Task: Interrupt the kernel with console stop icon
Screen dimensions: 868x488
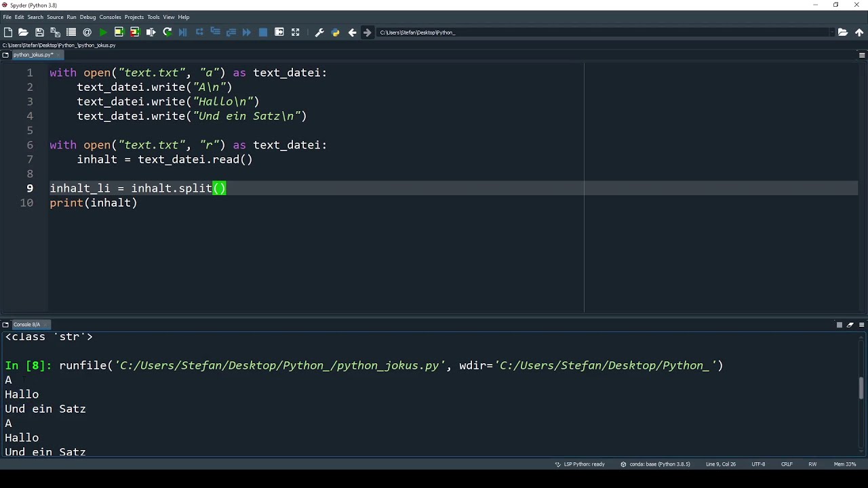Action: click(x=839, y=325)
